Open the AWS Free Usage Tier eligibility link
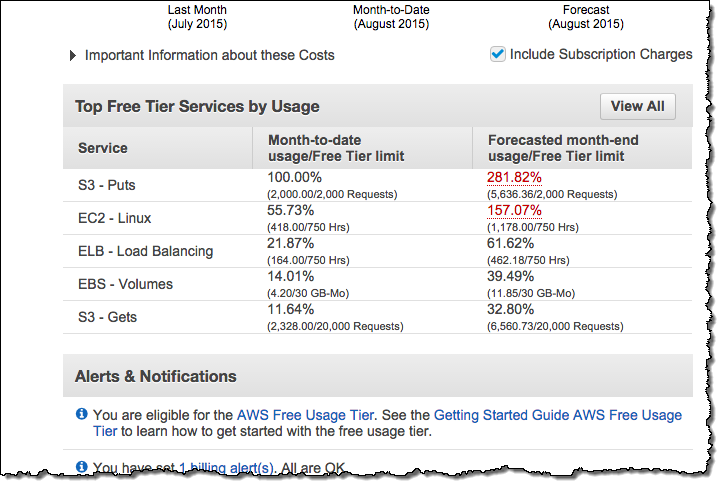 pyautogui.click(x=305, y=414)
